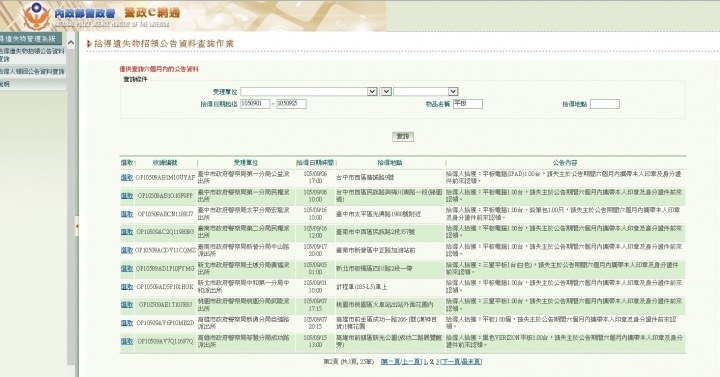Viewport: 720px width, 377px height.
Task: Select the date cell 105/09/17 20:00
Action: (x=315, y=250)
